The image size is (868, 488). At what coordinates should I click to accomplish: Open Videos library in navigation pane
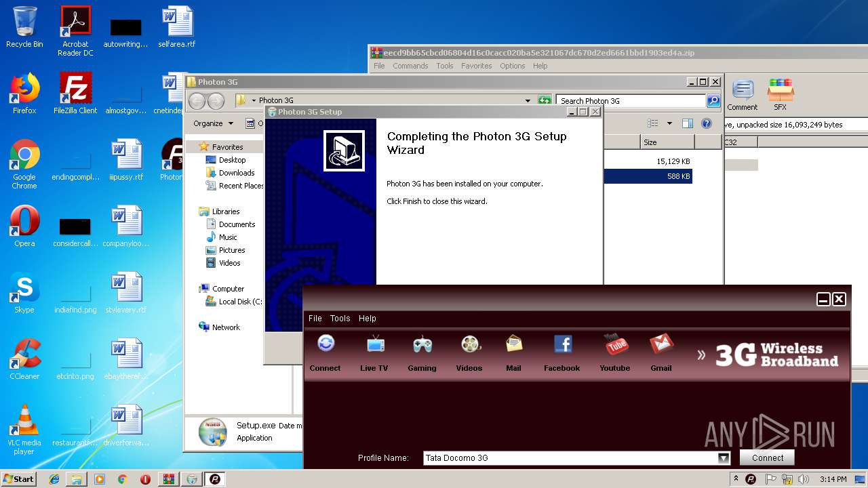(x=229, y=263)
